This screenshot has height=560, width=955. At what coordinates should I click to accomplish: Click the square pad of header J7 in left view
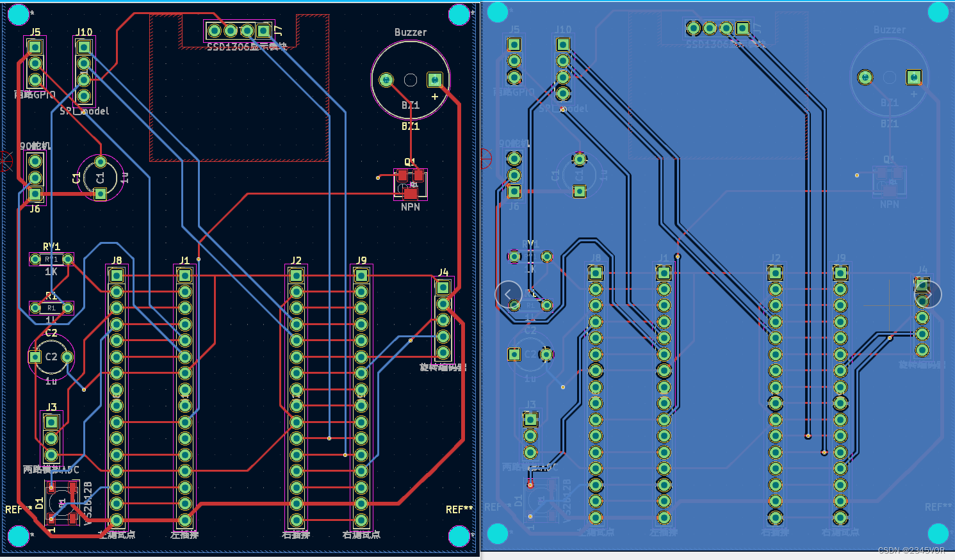click(263, 31)
